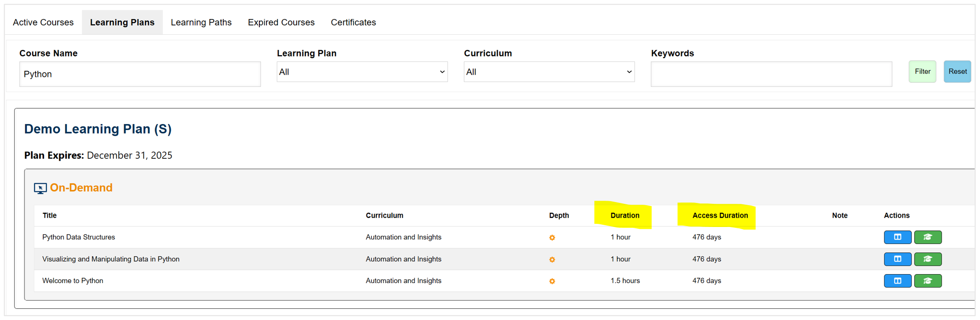Image resolution: width=980 pixels, height=320 pixels.
Task: View the Certificates tab
Action: [x=353, y=22]
